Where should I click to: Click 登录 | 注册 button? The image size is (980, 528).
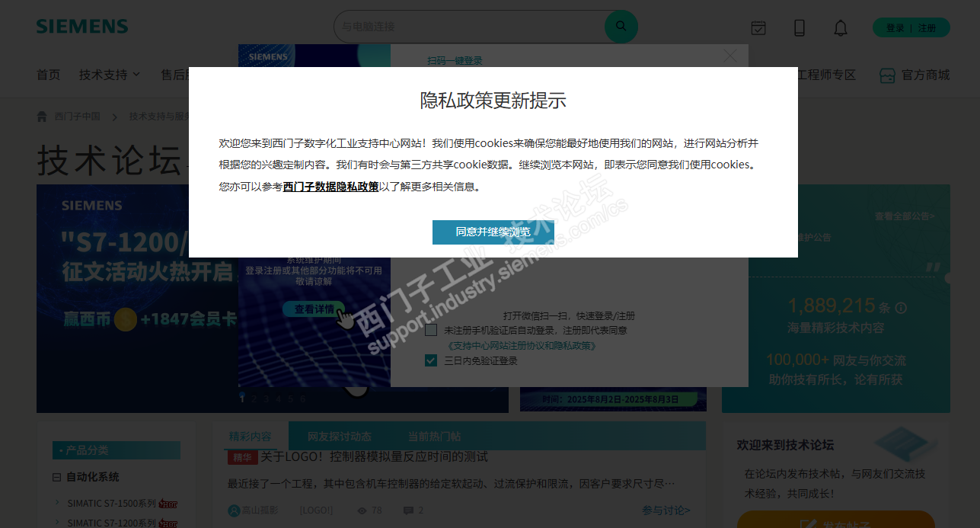(x=911, y=28)
